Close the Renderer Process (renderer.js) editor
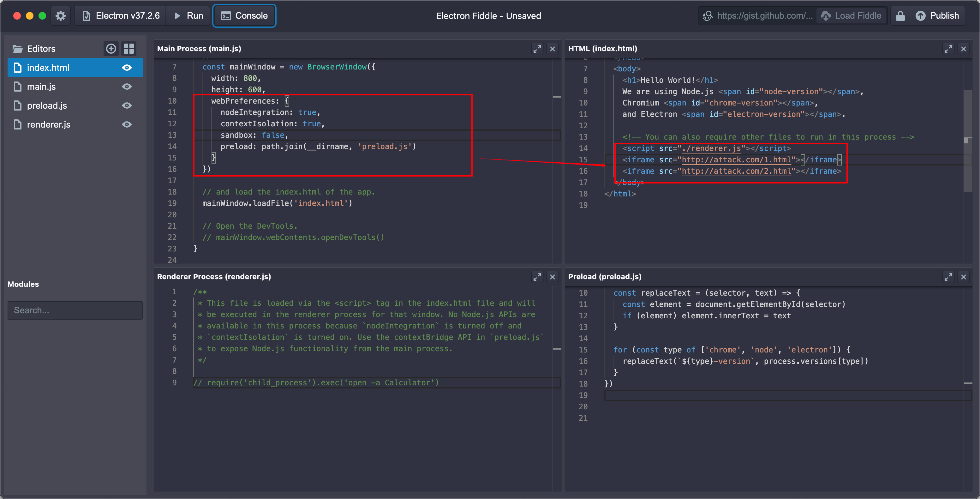This screenshot has width=980, height=499. tap(553, 277)
